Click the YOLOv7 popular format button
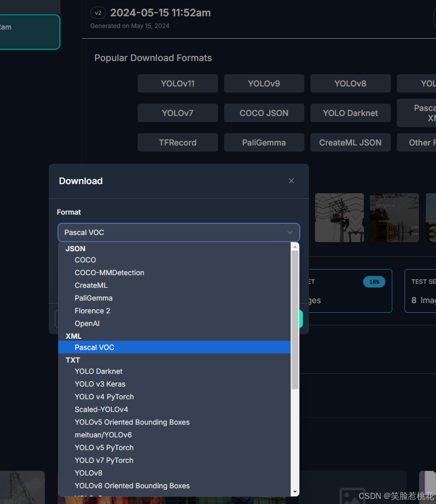The height and width of the screenshot is (504, 436). pyautogui.click(x=177, y=113)
